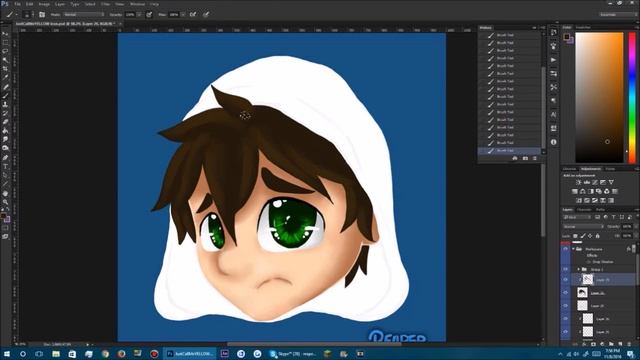Click the foreground color swatch in toolbox
The height and width of the screenshot is (360, 640).
coord(4,216)
